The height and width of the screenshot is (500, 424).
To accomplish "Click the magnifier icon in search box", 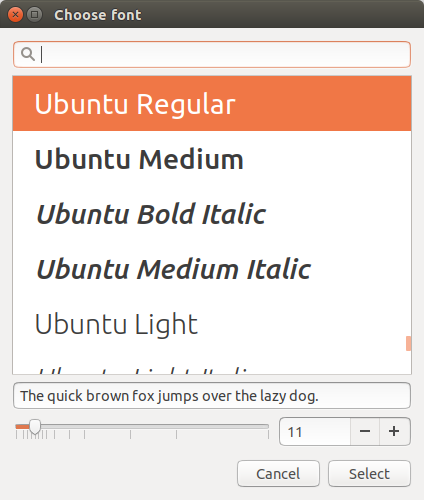I will [x=28, y=54].
